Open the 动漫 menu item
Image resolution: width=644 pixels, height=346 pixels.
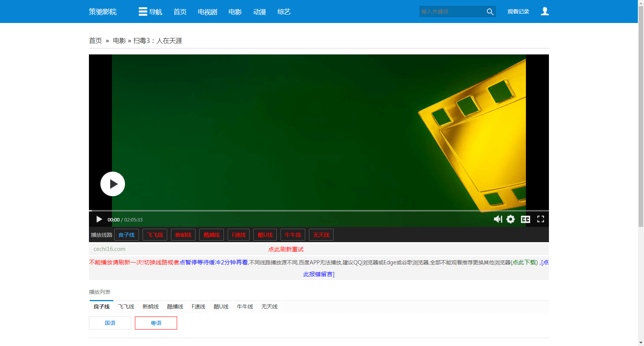(x=260, y=12)
